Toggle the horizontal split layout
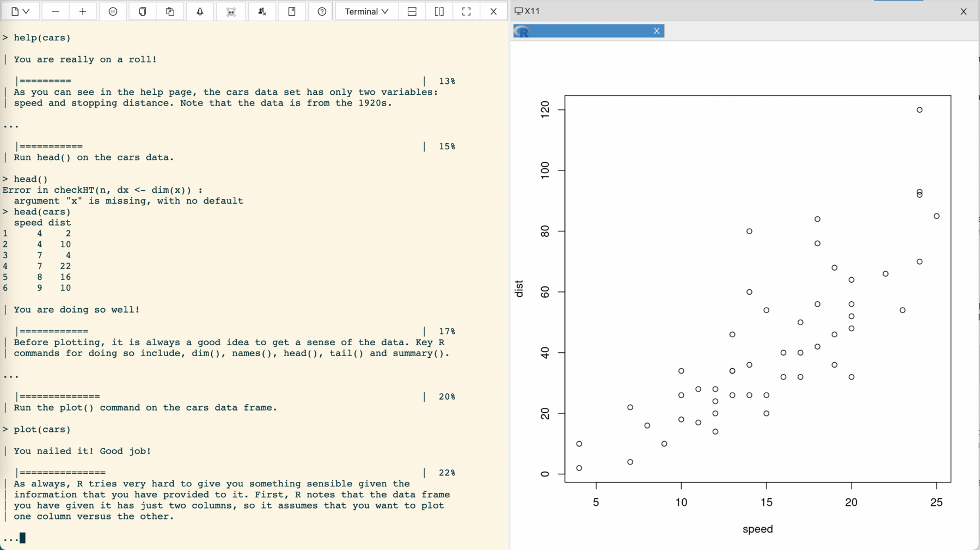 pos(412,11)
